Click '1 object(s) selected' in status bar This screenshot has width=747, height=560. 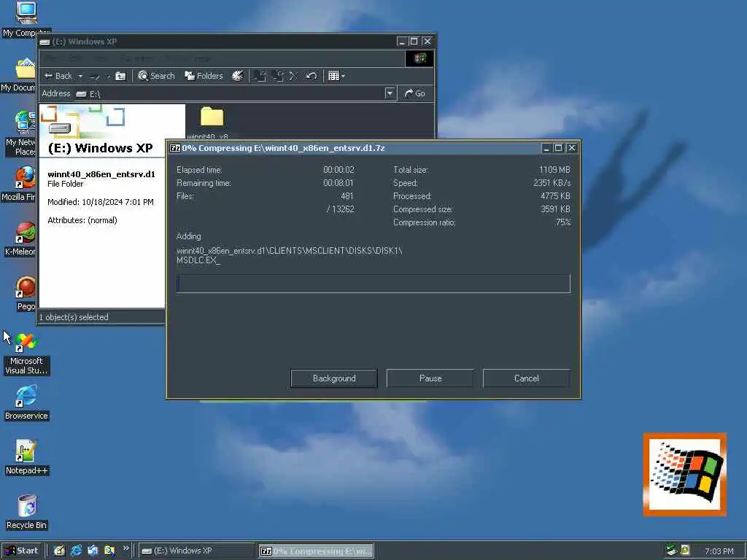point(74,317)
